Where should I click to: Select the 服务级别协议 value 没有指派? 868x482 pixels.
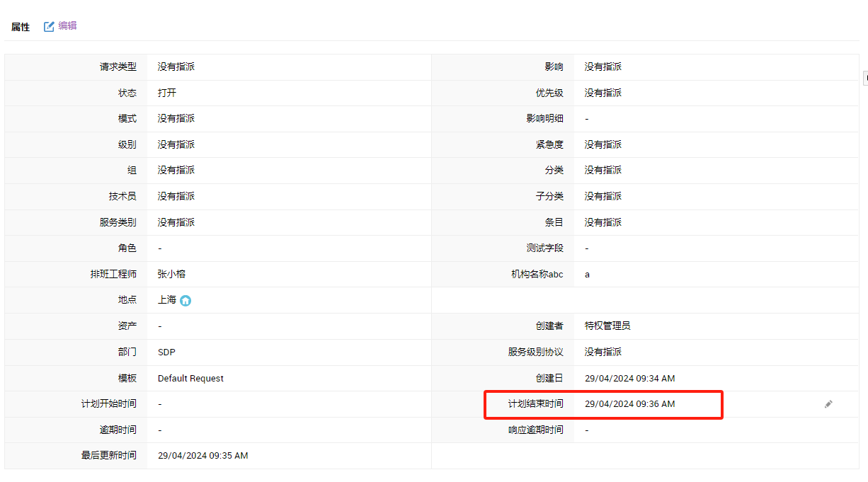tap(603, 352)
